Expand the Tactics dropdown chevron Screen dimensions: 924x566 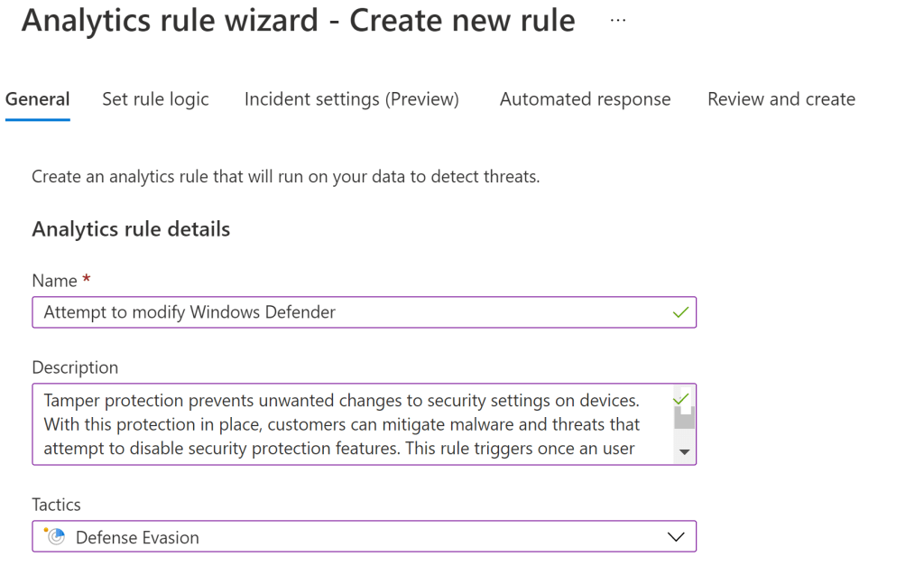tap(675, 537)
